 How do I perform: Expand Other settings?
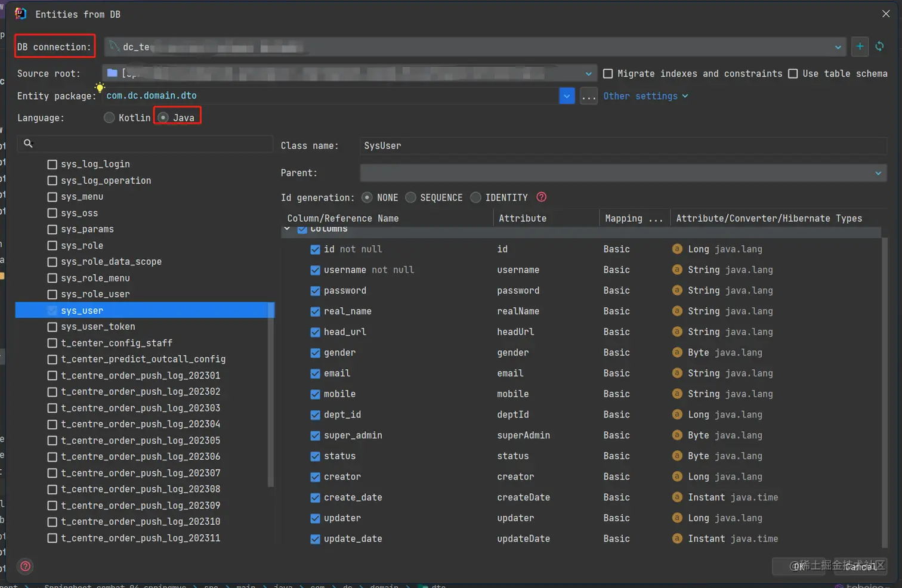click(x=645, y=96)
